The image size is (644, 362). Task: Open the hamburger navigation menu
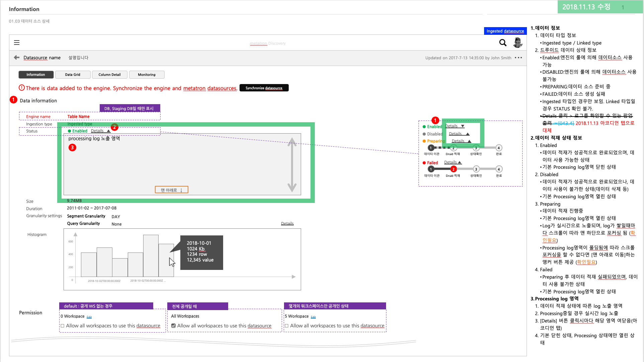click(x=17, y=43)
